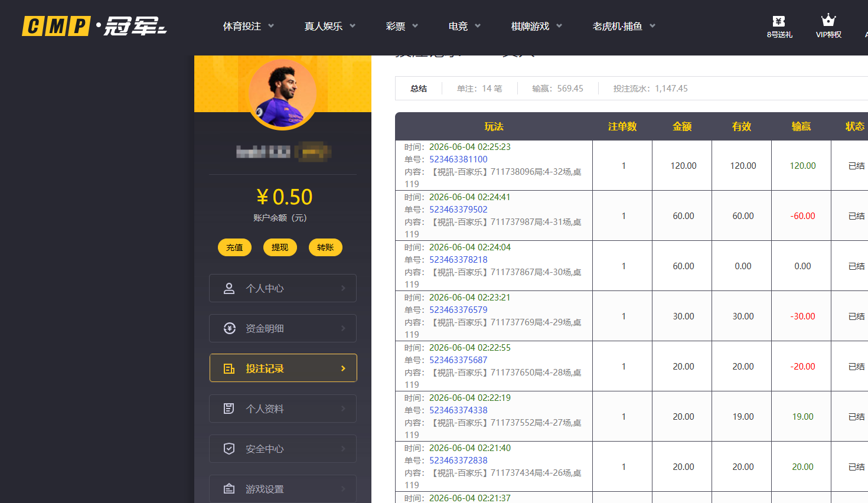Expand the 老虎机·捕鱼 dropdown arrow
The image size is (868, 503).
[x=652, y=26]
